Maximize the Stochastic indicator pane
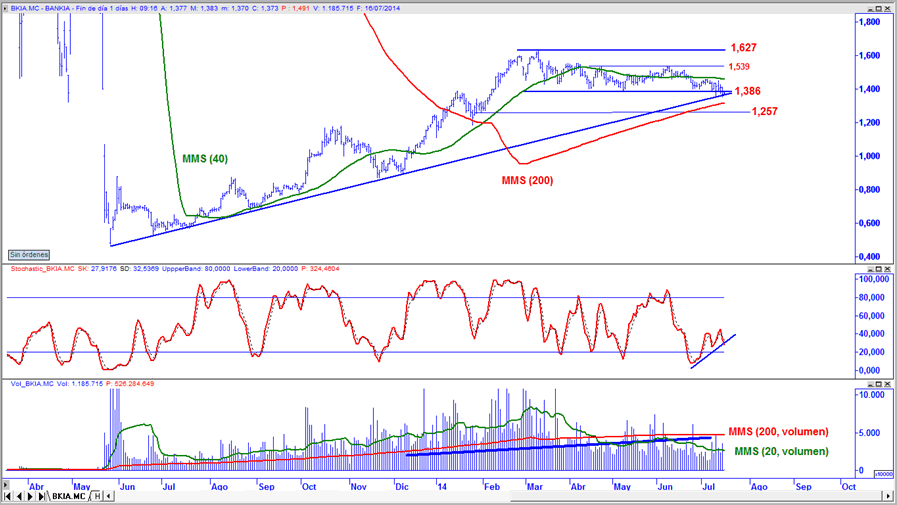The image size is (897, 505). (879, 269)
